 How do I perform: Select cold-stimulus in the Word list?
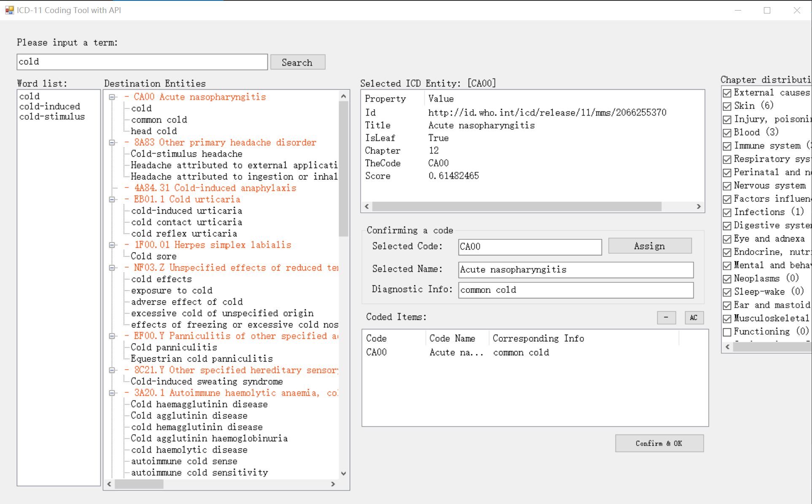coord(52,117)
